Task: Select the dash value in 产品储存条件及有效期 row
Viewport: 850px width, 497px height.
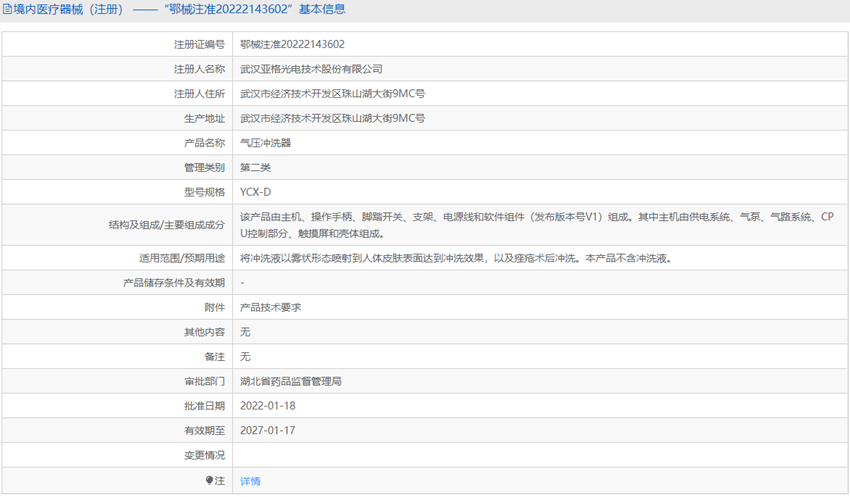Action: [x=242, y=283]
